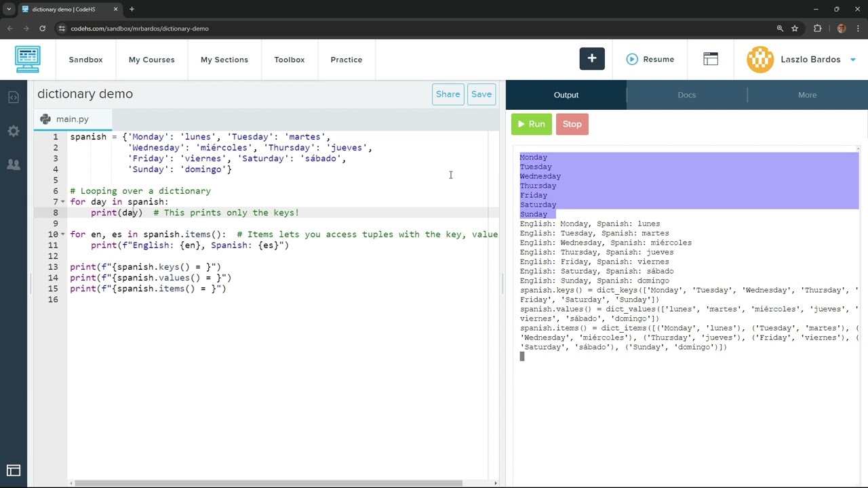This screenshot has width=868, height=488.
Task: Open My Sections menu
Action: pos(224,60)
